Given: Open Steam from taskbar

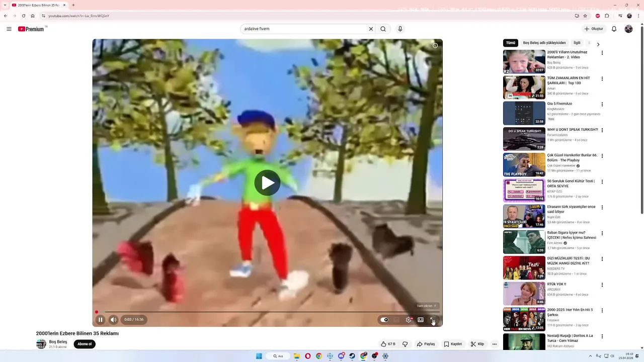Looking at the screenshot, I should pyautogui.click(x=352, y=356).
